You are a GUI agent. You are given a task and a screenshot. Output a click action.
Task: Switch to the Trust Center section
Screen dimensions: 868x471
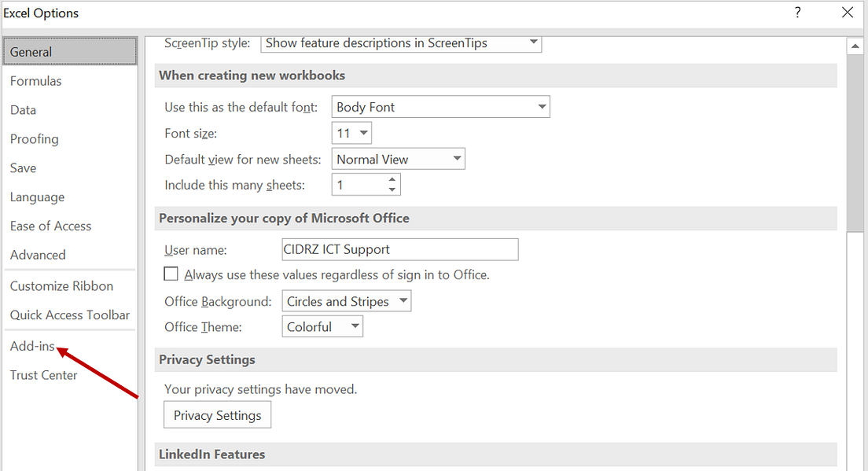(x=43, y=375)
